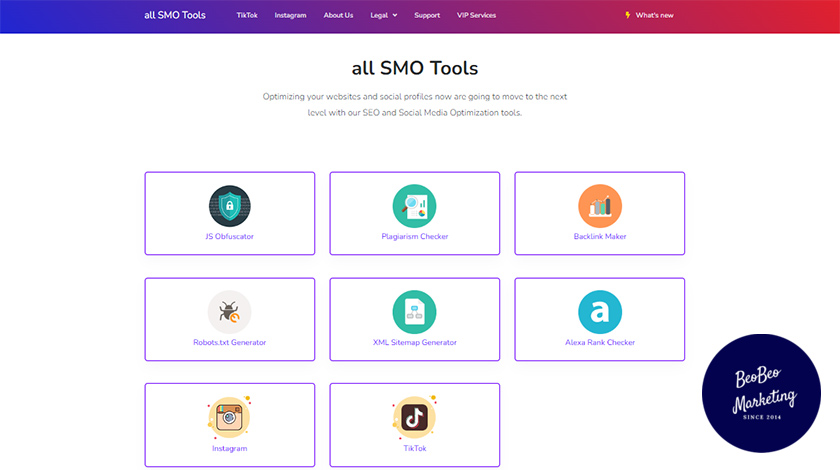Click the Robots.txt Generator bug icon
The height and width of the screenshot is (470, 840).
pos(229,312)
